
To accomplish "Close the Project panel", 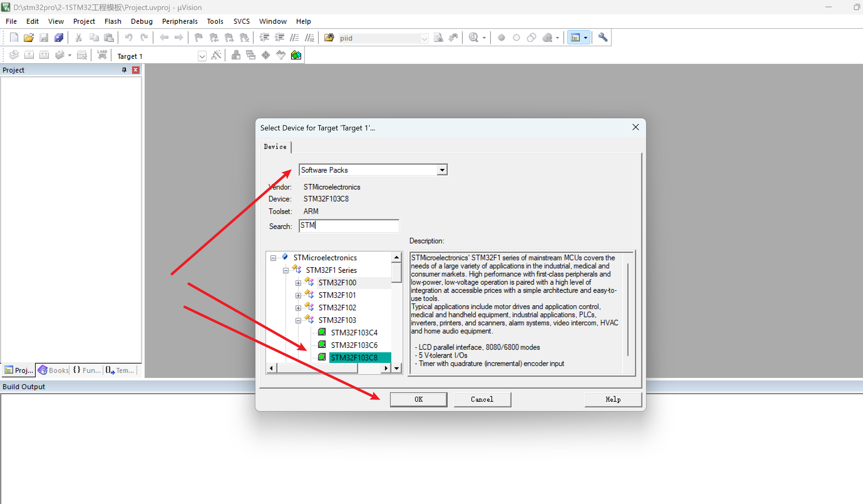I will coord(136,70).
